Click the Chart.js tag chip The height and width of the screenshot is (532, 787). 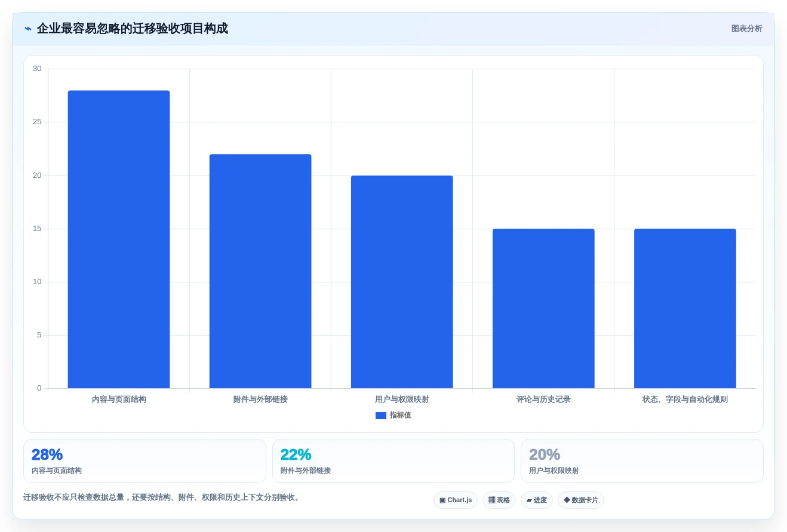(x=456, y=500)
